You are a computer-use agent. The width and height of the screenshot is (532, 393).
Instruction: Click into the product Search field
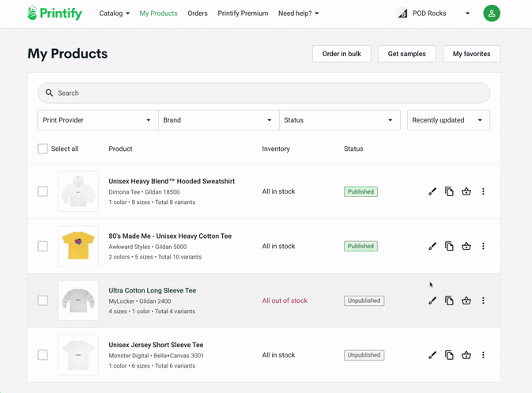point(263,93)
